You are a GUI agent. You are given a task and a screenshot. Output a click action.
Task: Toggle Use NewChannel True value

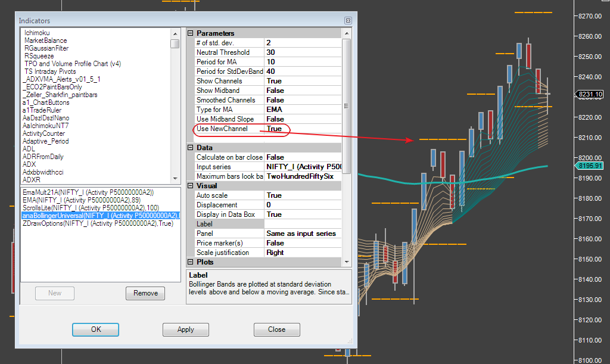coord(303,129)
